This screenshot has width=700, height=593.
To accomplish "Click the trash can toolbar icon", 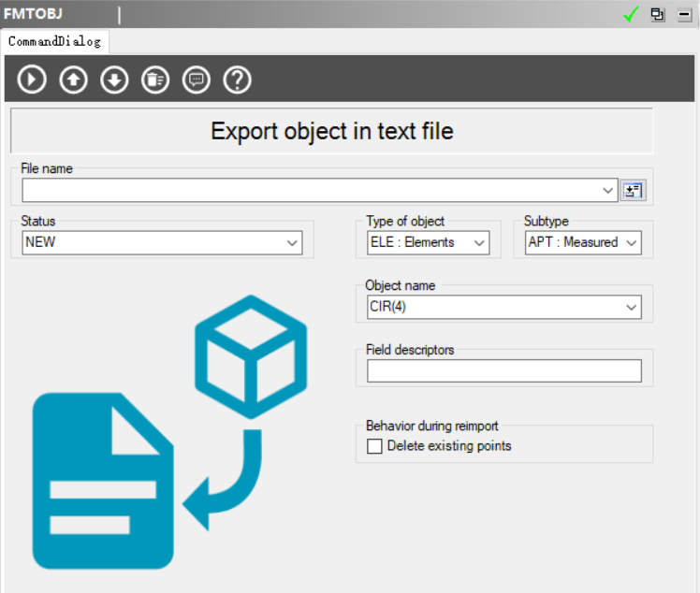I will (155, 80).
